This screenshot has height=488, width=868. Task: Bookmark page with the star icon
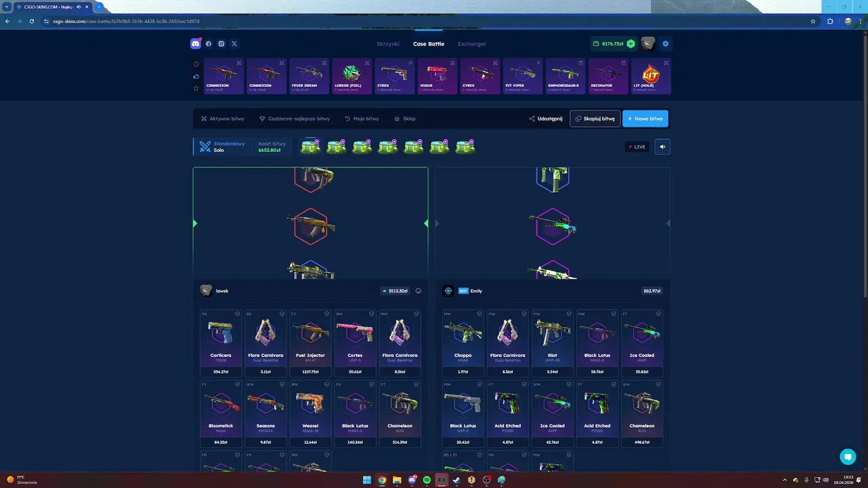(x=813, y=21)
